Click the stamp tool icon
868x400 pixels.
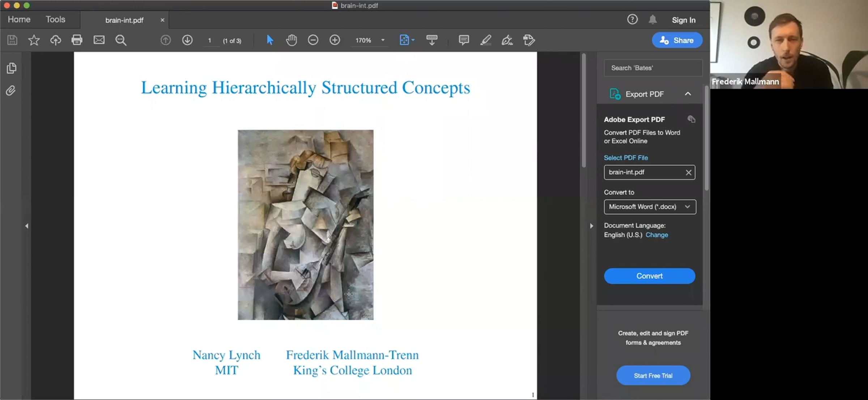pos(529,40)
